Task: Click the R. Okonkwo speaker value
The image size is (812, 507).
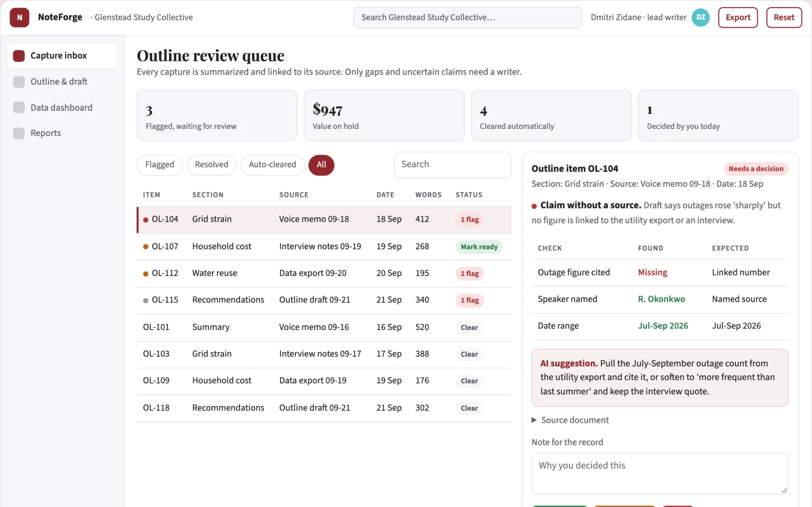Action: [x=661, y=299]
